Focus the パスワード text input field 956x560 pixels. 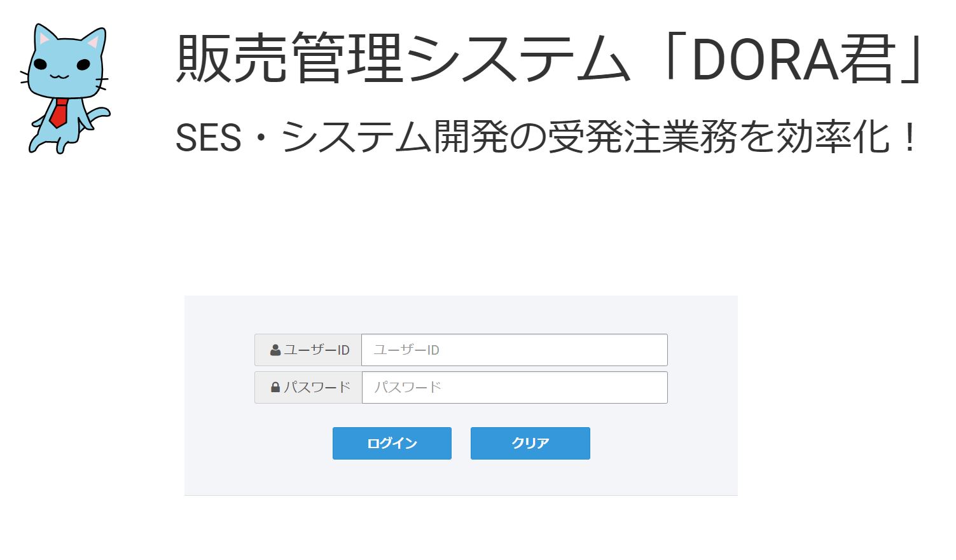point(514,388)
